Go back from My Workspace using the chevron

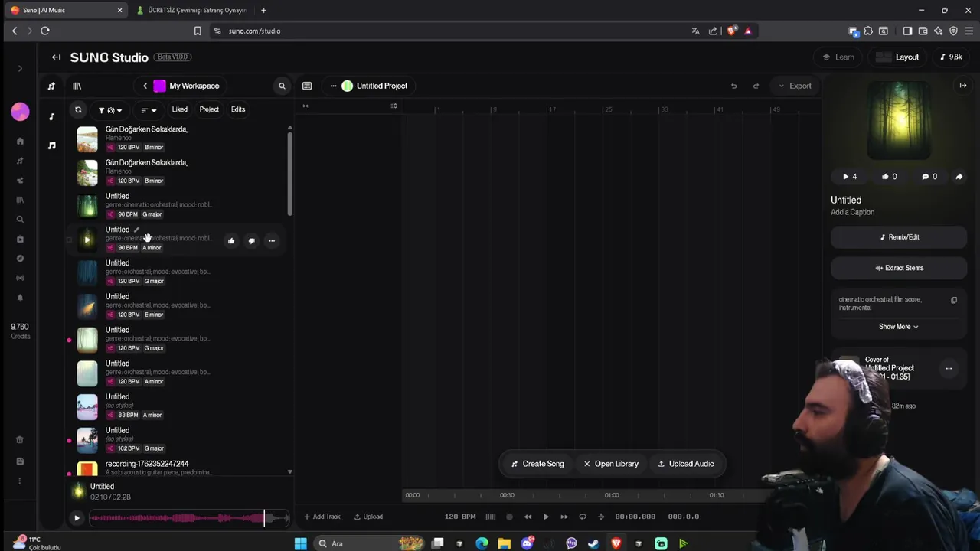click(145, 86)
